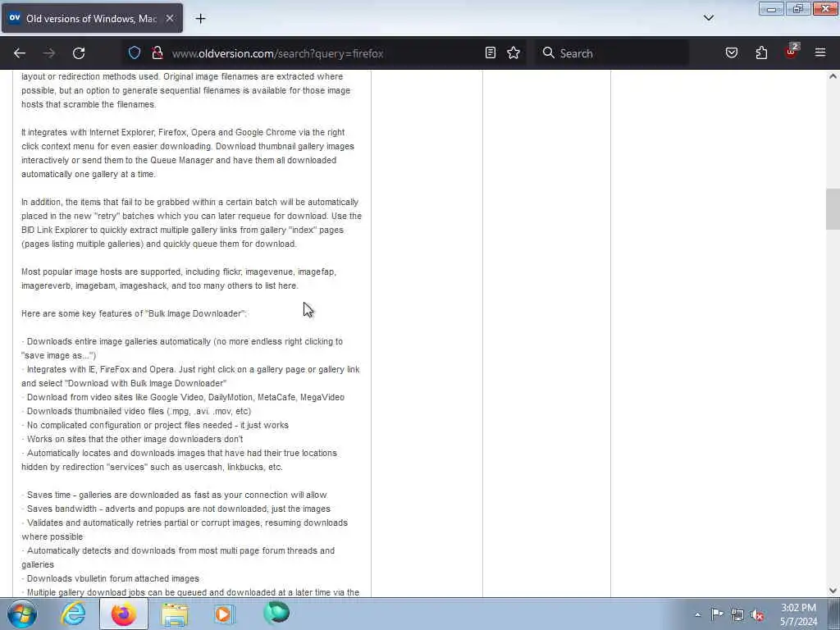Select the Old versions of Windows tab

[x=92, y=18]
